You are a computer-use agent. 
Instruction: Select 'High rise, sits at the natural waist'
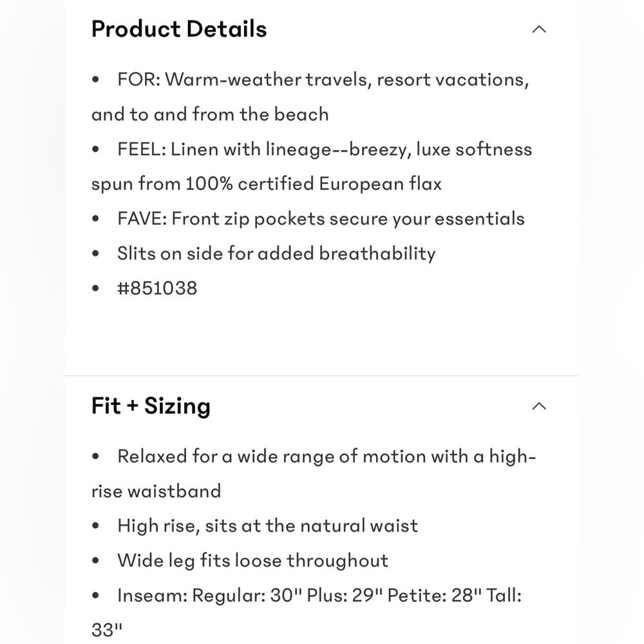pos(267,526)
